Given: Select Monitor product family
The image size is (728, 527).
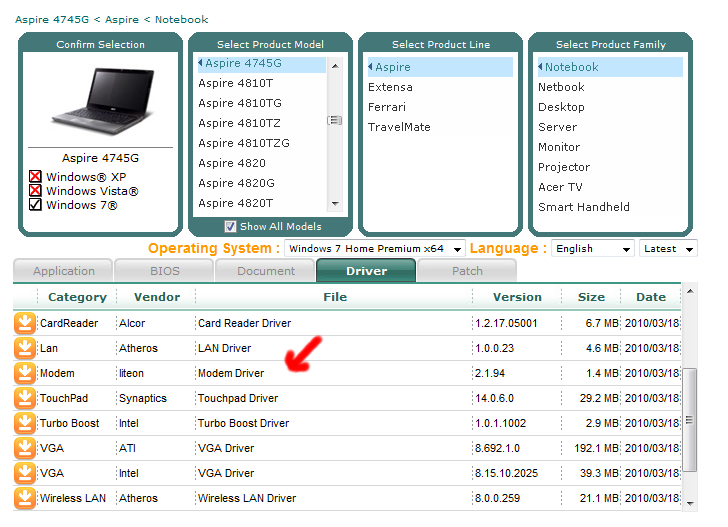Looking at the screenshot, I should click(x=559, y=147).
